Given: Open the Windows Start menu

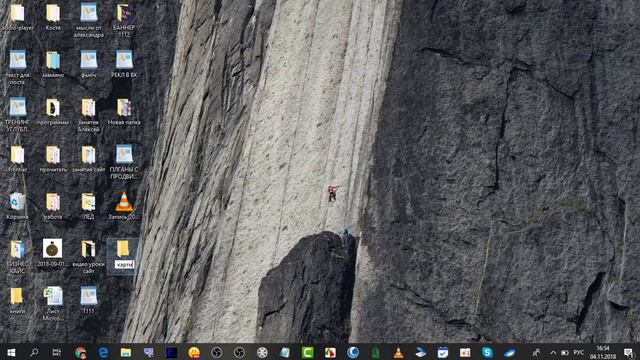Looking at the screenshot, I should (x=11, y=352).
